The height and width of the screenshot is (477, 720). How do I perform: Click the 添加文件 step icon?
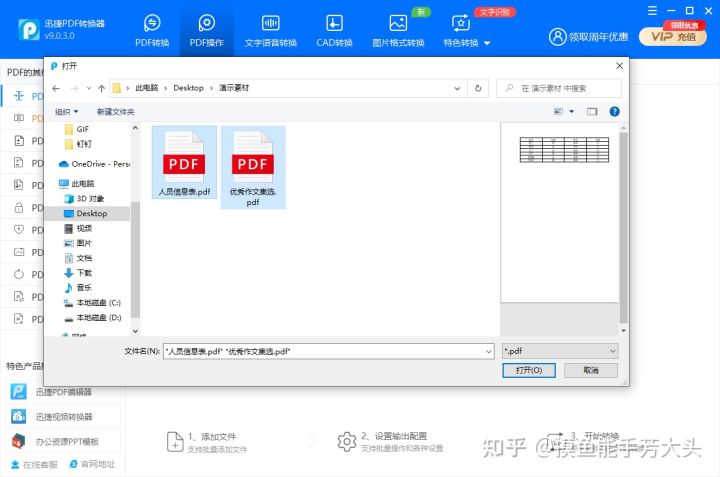(175, 442)
